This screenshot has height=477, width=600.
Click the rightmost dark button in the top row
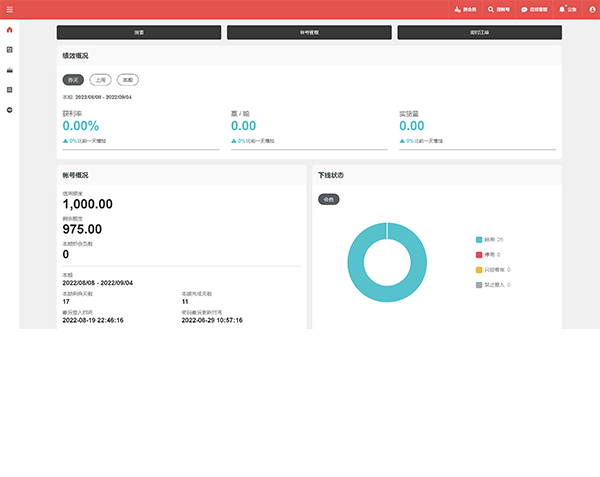(x=479, y=33)
